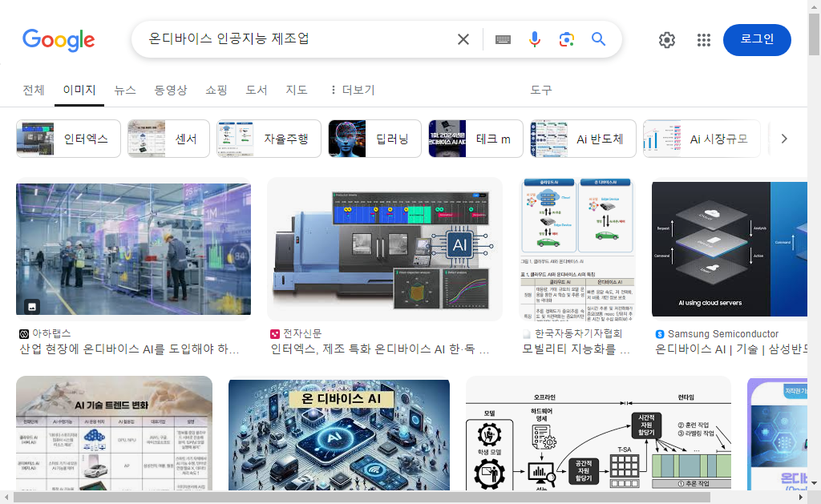Filter images by Ai 반도체 chip
The image size is (821, 504).
[583, 139]
